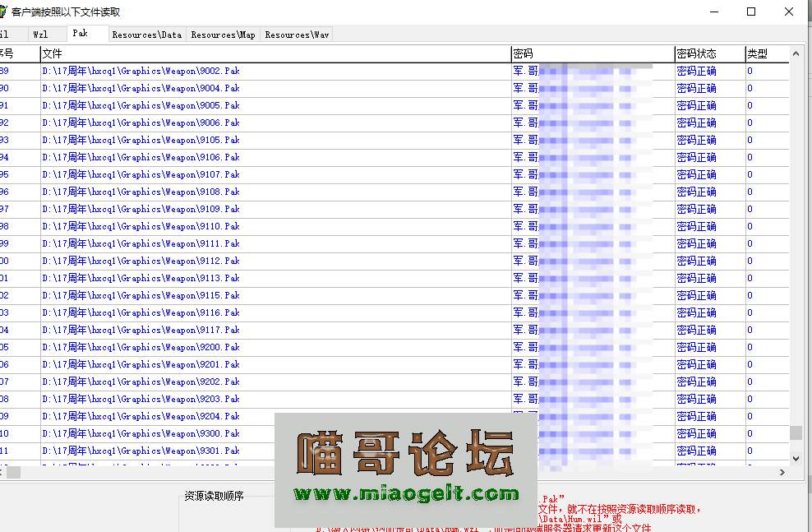Open the Resources\Wav tab
This screenshot has height=532, width=812.
coord(296,35)
